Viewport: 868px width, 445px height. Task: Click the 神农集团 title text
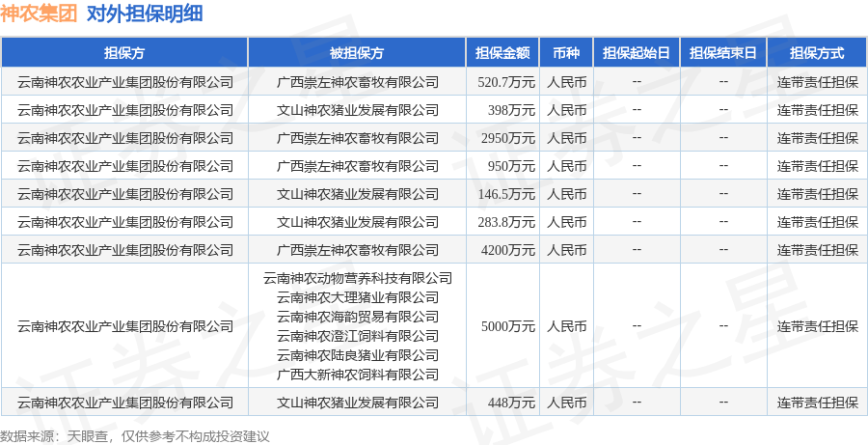39,14
